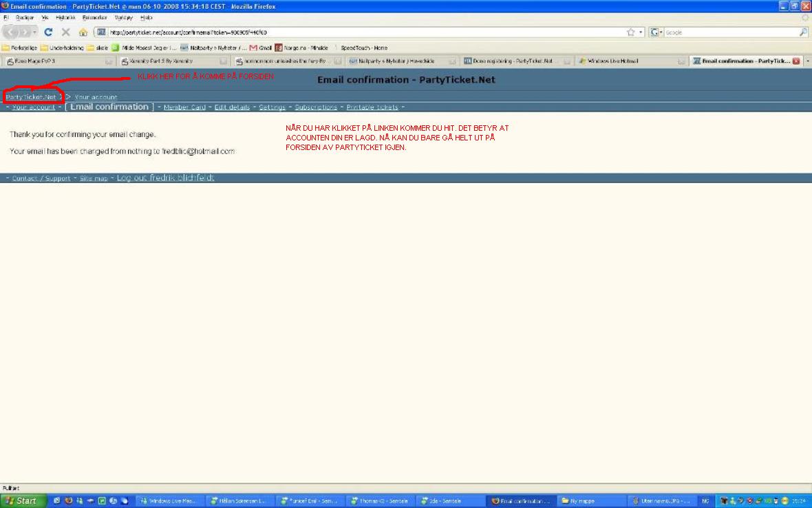Close the Email confirmation tab
This screenshot has height=508, width=812.
796,61
